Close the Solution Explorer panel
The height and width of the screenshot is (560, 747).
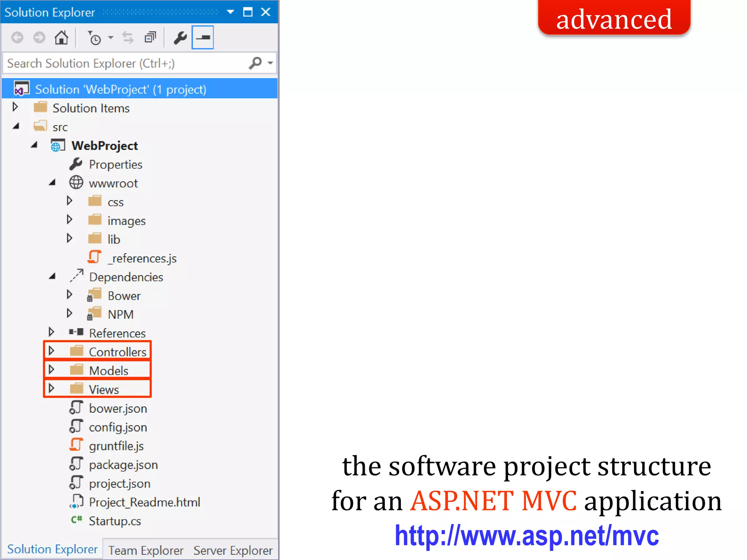coord(266,12)
